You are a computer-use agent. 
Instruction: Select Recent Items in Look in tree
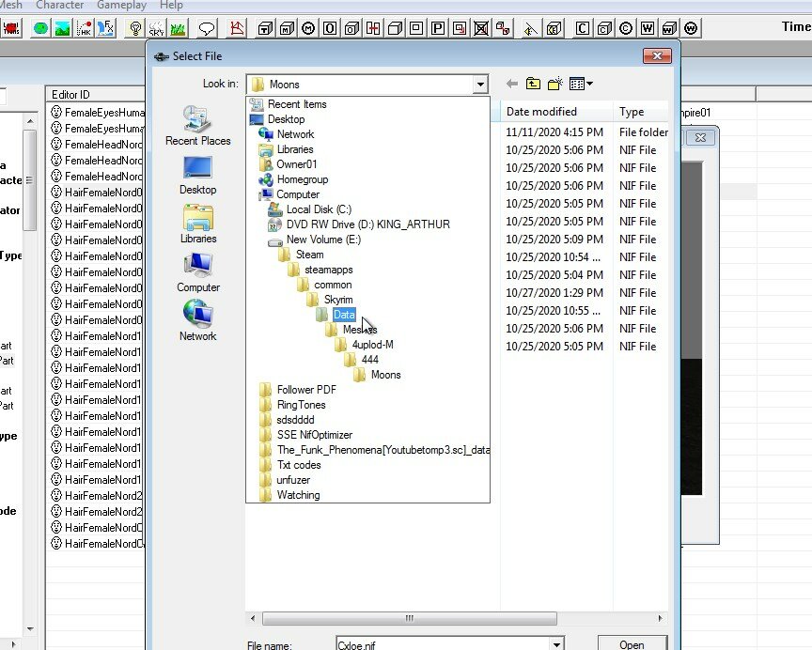click(297, 104)
